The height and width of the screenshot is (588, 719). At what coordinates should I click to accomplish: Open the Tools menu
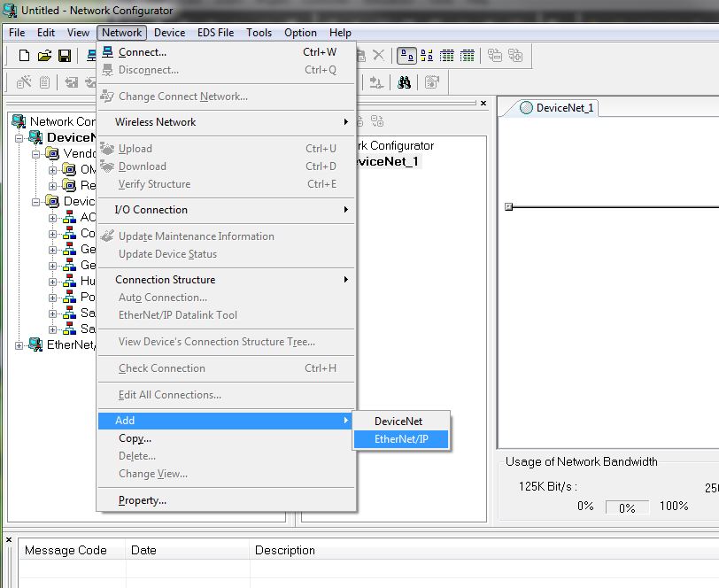tap(259, 33)
